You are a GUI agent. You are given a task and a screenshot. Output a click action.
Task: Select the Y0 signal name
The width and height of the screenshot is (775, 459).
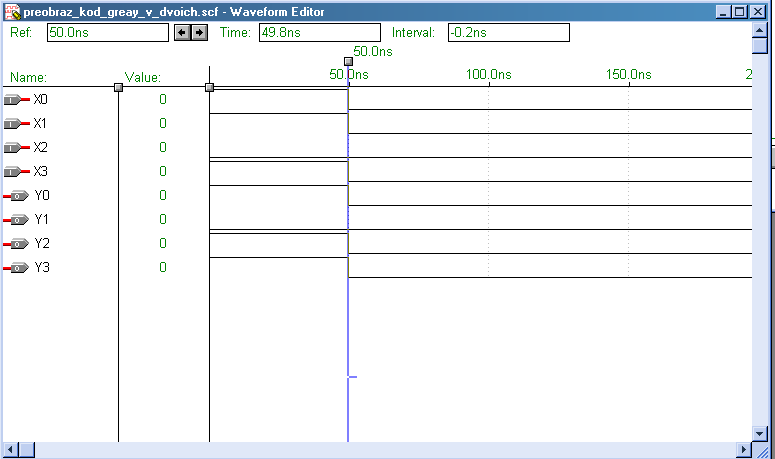tap(42, 196)
